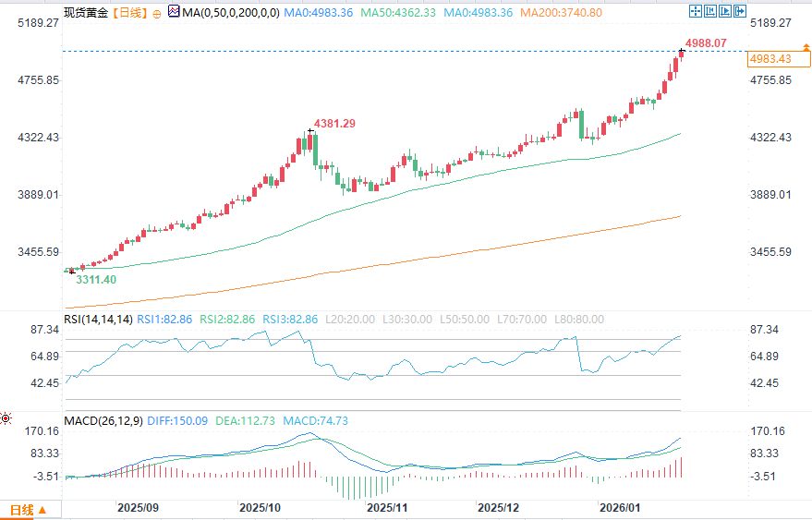The height and width of the screenshot is (520, 812).
Task: Click the left MACD axis value 83.33
Action: [45, 453]
